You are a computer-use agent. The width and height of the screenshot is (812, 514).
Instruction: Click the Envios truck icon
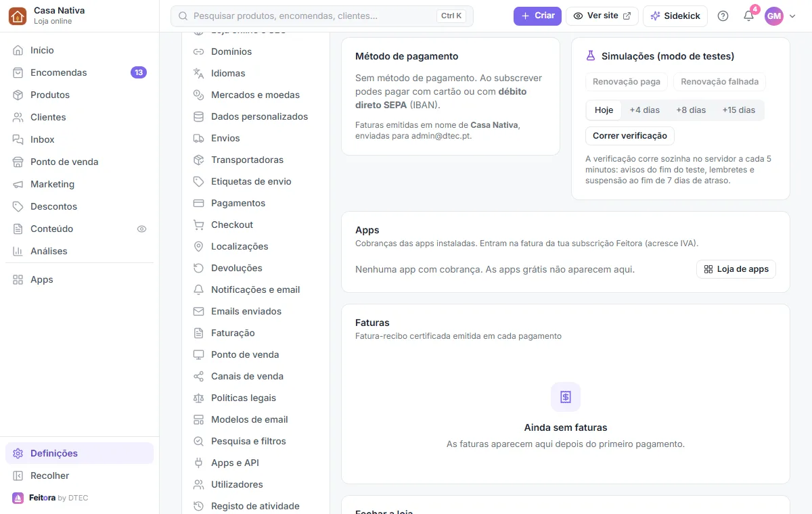[x=199, y=138]
